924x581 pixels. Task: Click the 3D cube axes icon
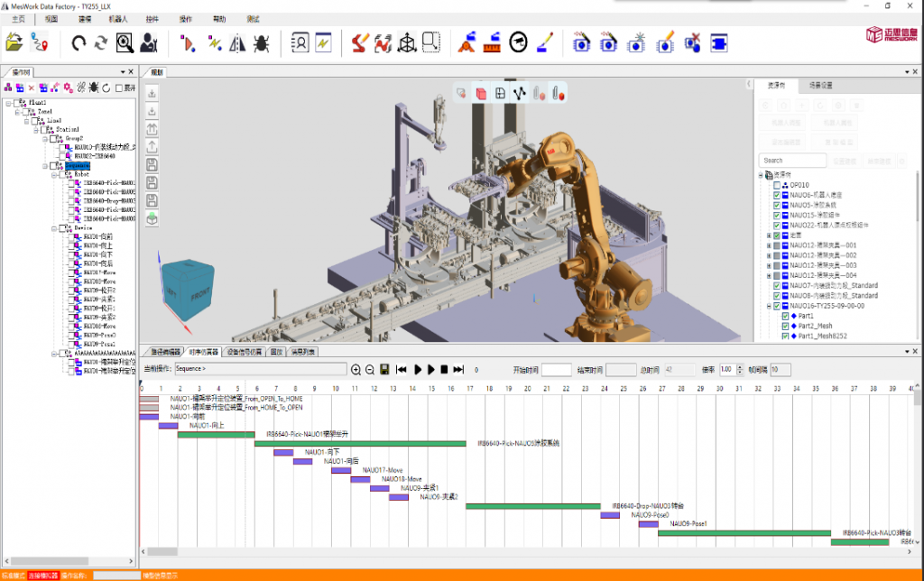(407, 43)
